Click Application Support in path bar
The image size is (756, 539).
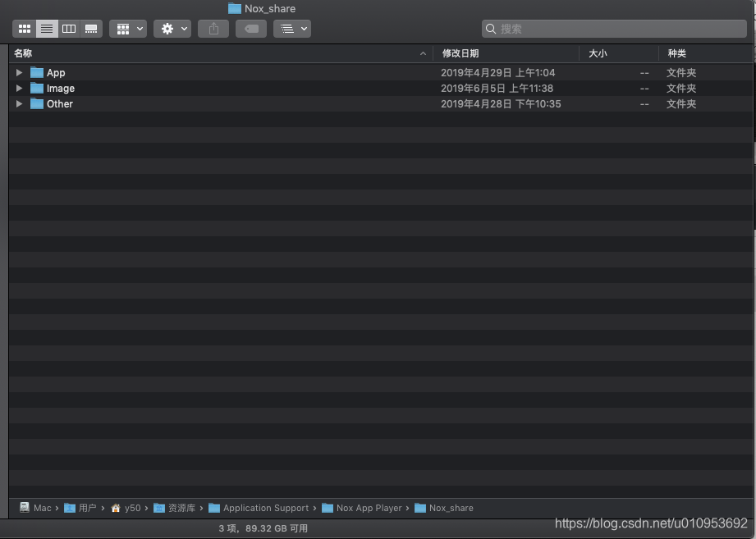(259, 508)
